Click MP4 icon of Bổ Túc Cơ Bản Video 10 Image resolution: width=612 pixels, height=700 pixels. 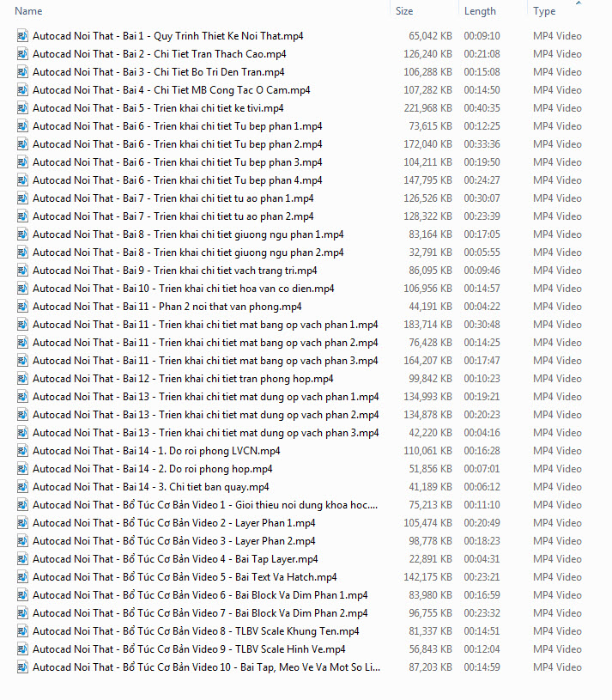22,667
